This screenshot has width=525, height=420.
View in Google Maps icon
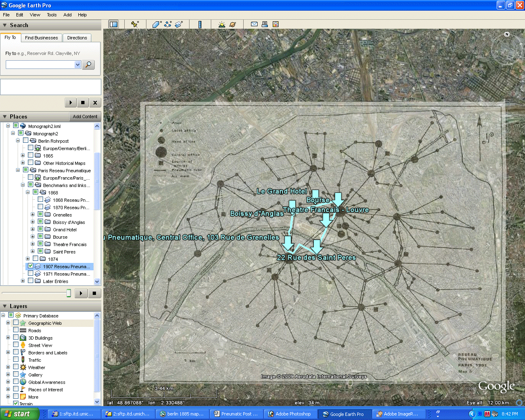click(x=276, y=24)
